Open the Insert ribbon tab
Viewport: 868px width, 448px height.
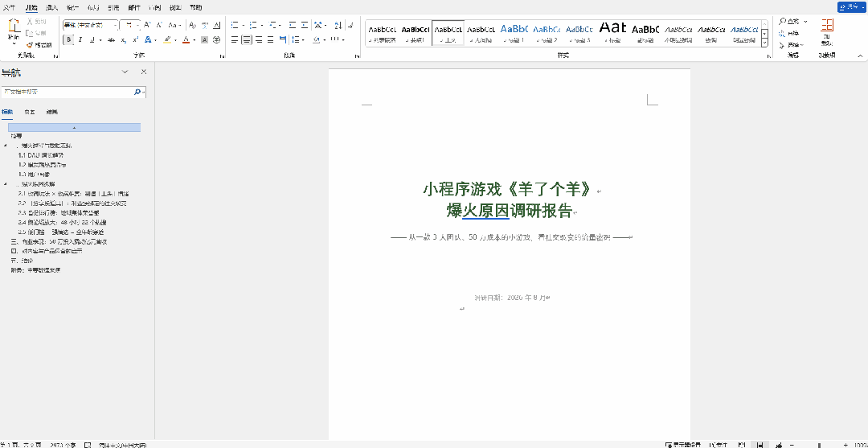pos(51,8)
